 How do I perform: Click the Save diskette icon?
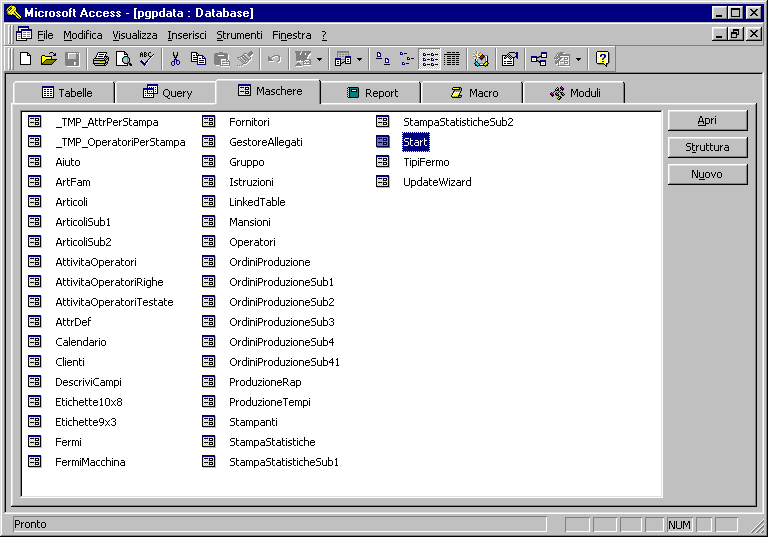click(x=72, y=59)
